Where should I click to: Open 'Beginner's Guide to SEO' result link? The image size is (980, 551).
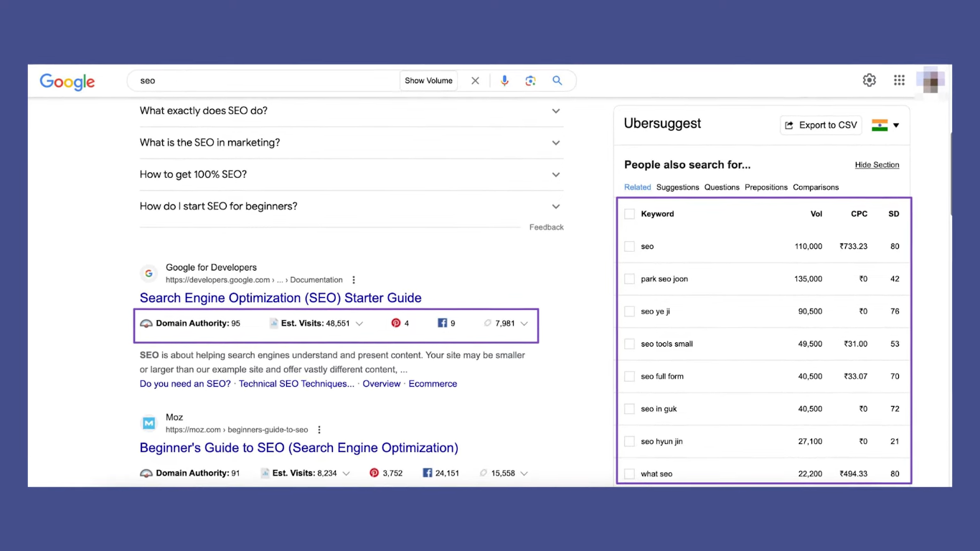[x=298, y=448]
